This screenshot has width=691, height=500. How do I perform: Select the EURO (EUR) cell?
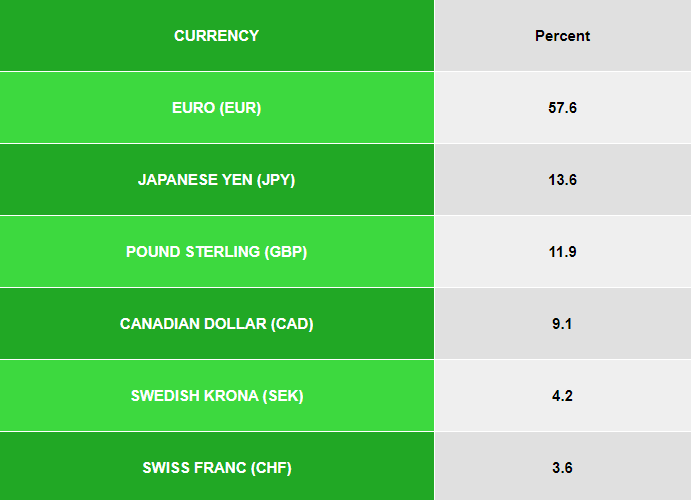tap(216, 107)
